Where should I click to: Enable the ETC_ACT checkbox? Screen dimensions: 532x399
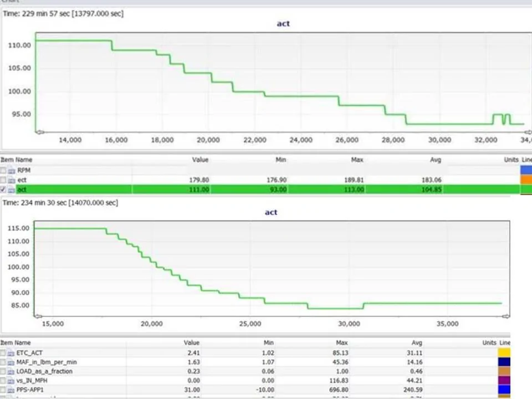pyautogui.click(x=3, y=353)
